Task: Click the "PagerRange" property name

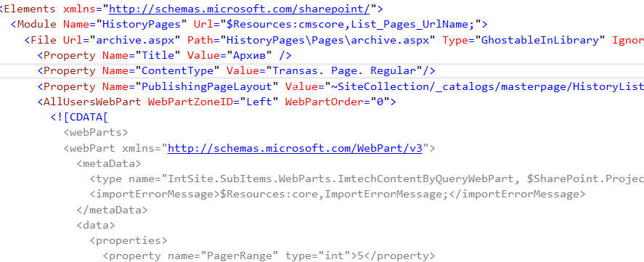Action: 240,256
